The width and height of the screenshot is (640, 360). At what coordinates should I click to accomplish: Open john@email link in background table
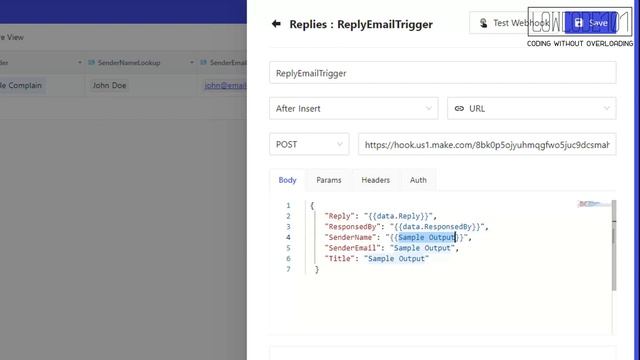pos(225,85)
